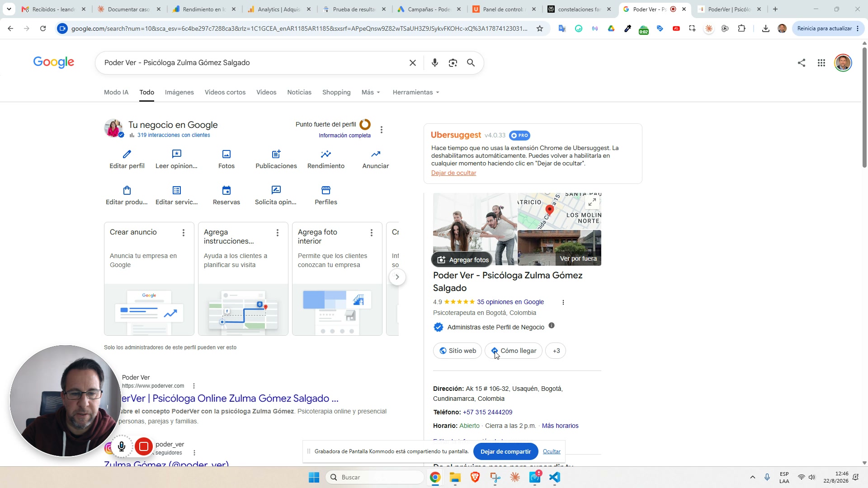Start voice search with microphone icon
868x488 pixels.
(435, 63)
